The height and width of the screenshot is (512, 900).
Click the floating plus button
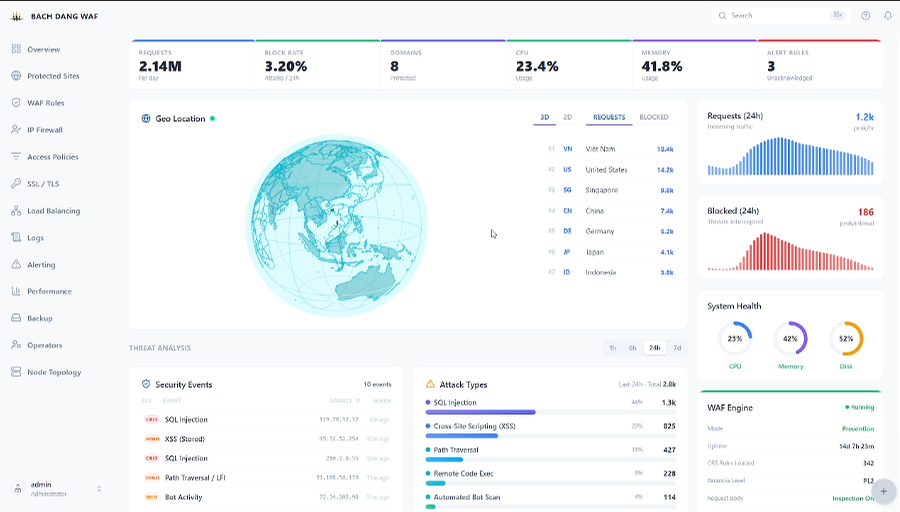point(884,491)
